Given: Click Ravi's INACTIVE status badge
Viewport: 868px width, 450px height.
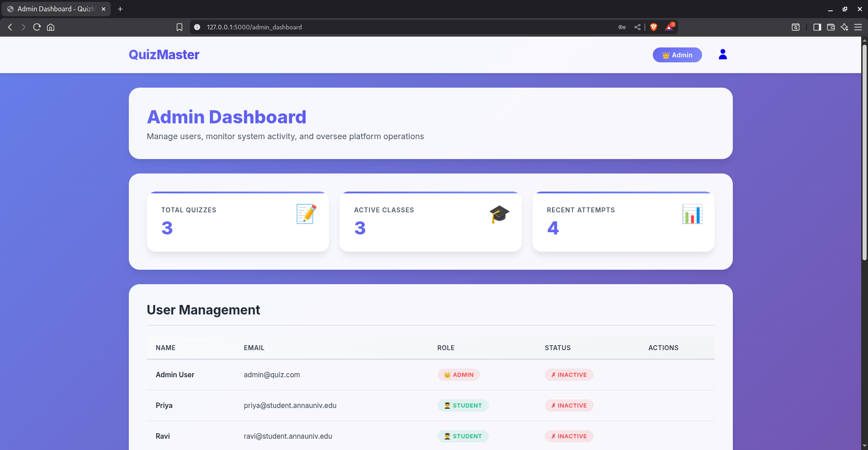Looking at the screenshot, I should coord(569,436).
